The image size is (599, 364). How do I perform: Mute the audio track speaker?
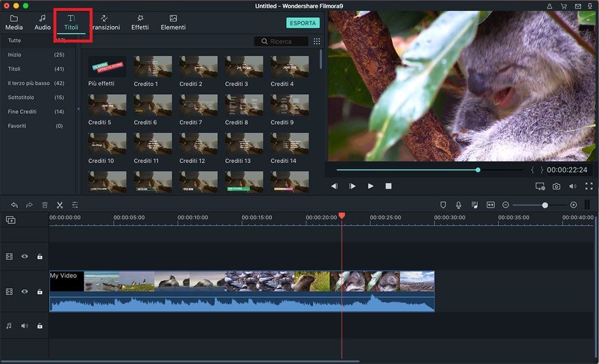(x=25, y=326)
